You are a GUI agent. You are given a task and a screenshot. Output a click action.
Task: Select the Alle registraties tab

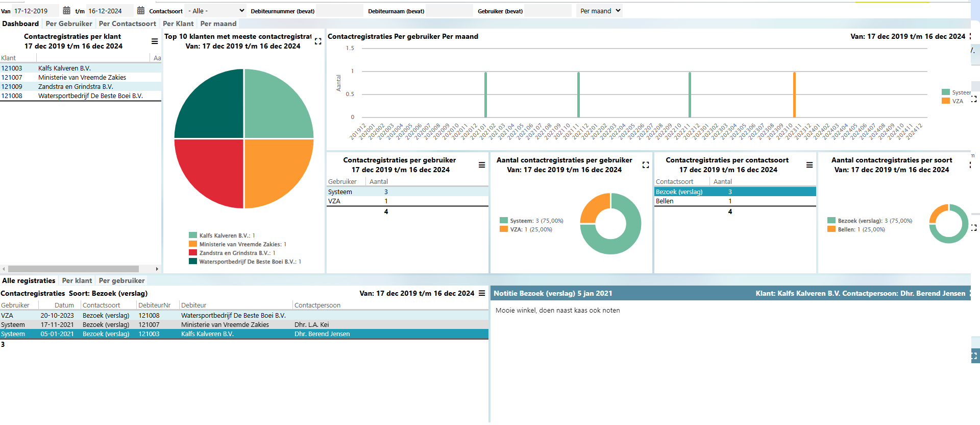29,280
